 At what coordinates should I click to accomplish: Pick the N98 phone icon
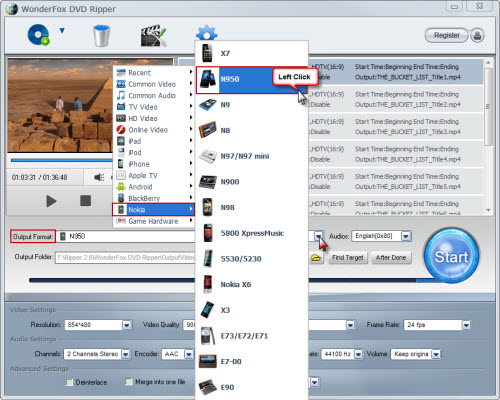coord(207,207)
